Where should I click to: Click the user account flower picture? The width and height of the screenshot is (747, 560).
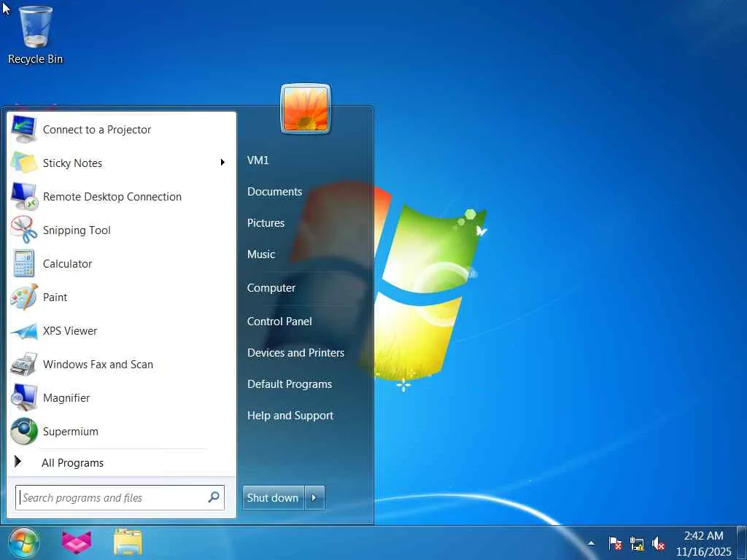(306, 109)
